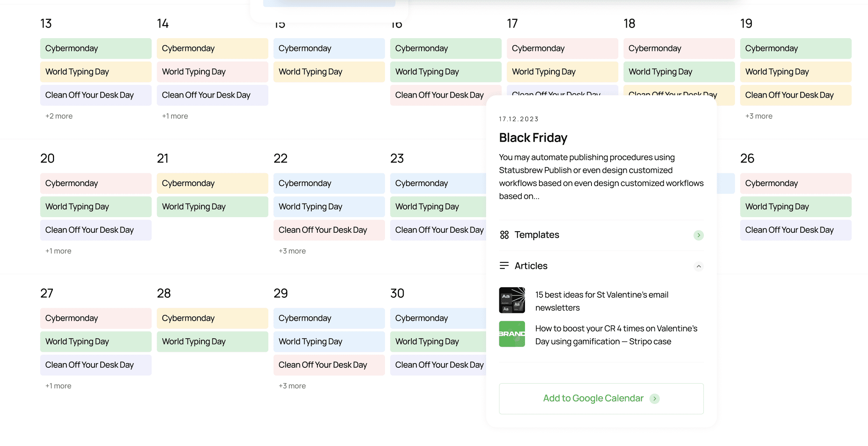The height and width of the screenshot is (446, 868).
Task: Click the Templates grid icon
Action: [504, 235]
